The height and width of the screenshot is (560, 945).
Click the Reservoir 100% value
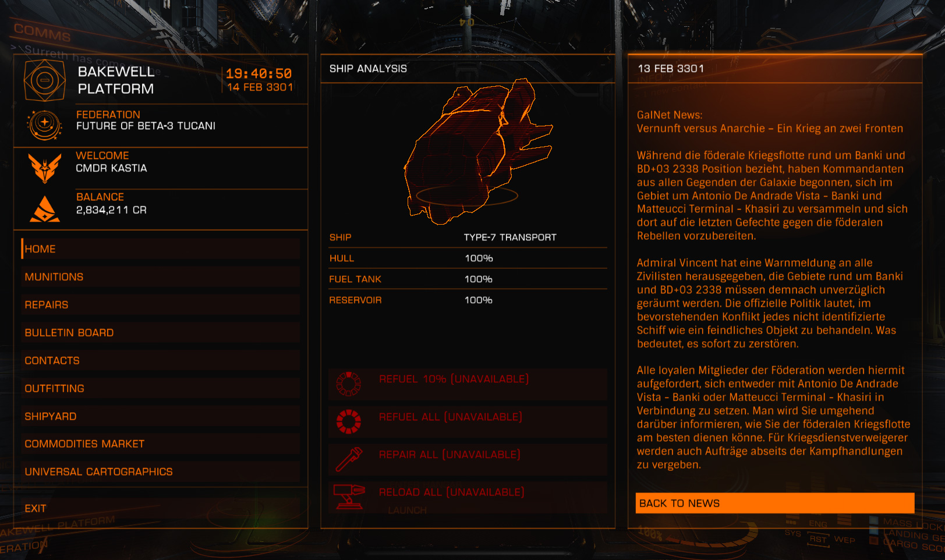pyautogui.click(x=479, y=300)
